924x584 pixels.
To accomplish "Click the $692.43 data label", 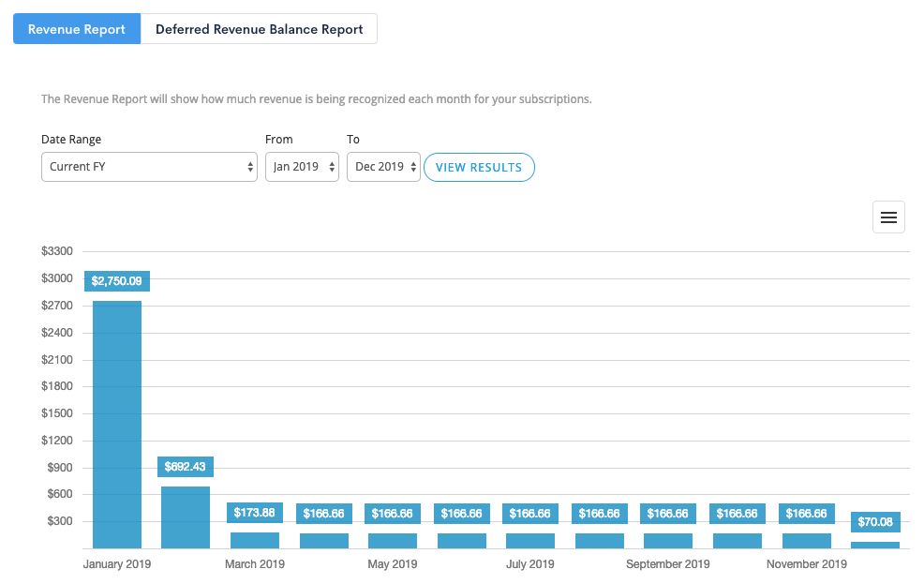I will (x=185, y=466).
